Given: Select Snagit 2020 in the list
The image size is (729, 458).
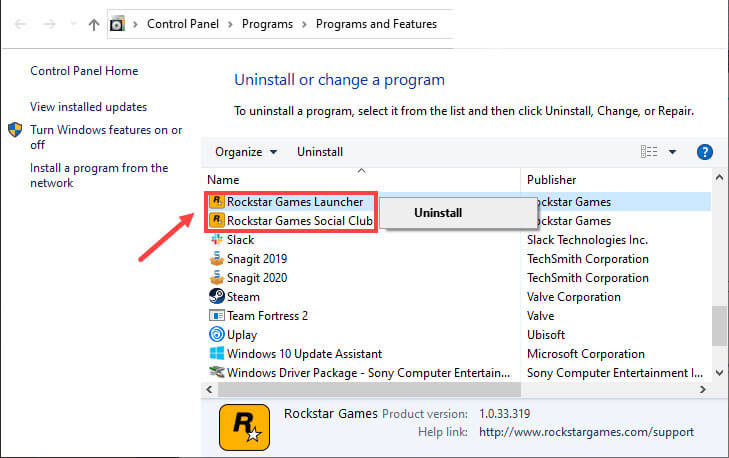Looking at the screenshot, I should (x=257, y=278).
